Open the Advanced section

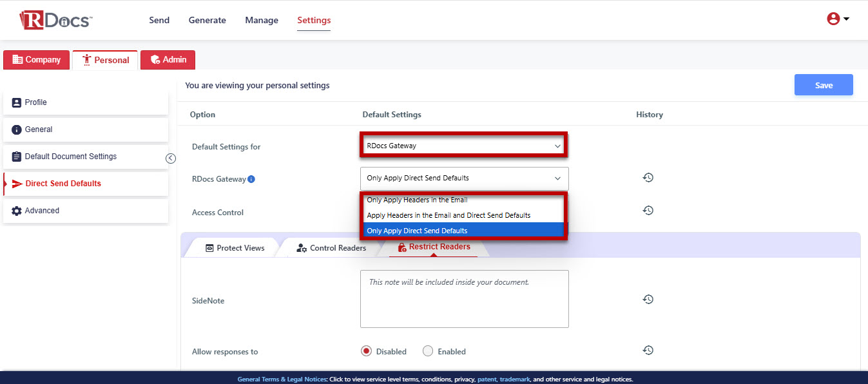86,211
